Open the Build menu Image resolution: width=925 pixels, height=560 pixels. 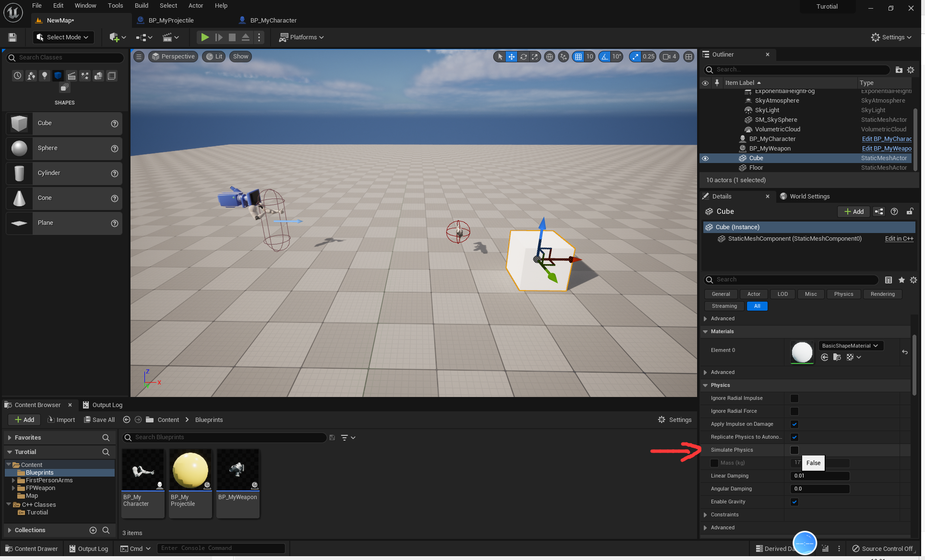point(141,5)
